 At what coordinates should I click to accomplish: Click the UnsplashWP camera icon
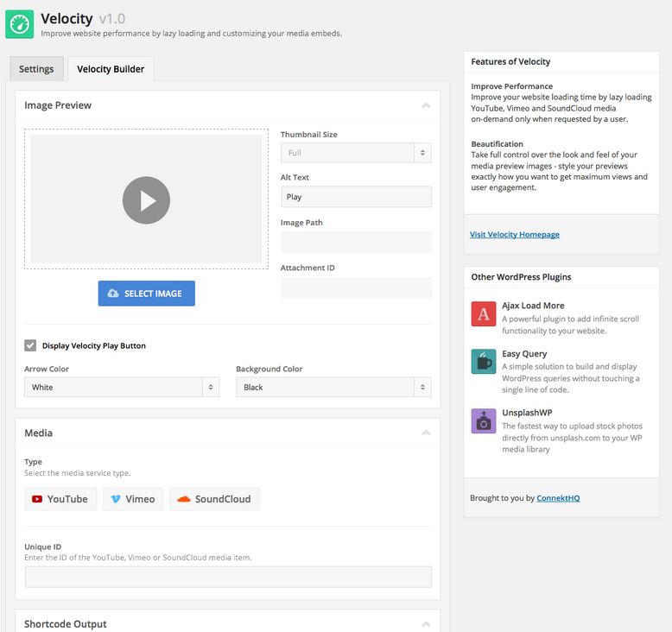(484, 420)
